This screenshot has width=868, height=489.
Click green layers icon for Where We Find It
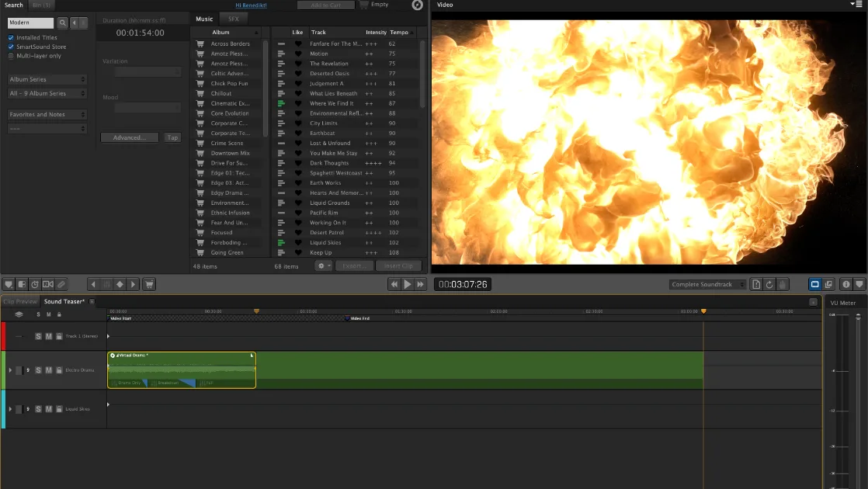(x=281, y=103)
